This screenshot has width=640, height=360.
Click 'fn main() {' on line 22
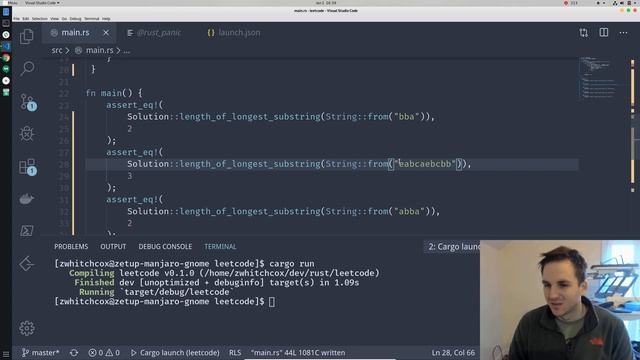point(114,93)
